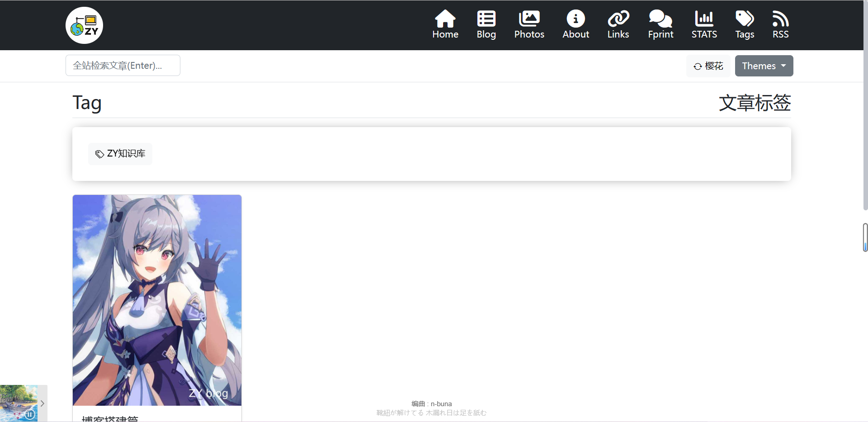
Task: Click the 文章标签 heading text
Action: coord(755,103)
